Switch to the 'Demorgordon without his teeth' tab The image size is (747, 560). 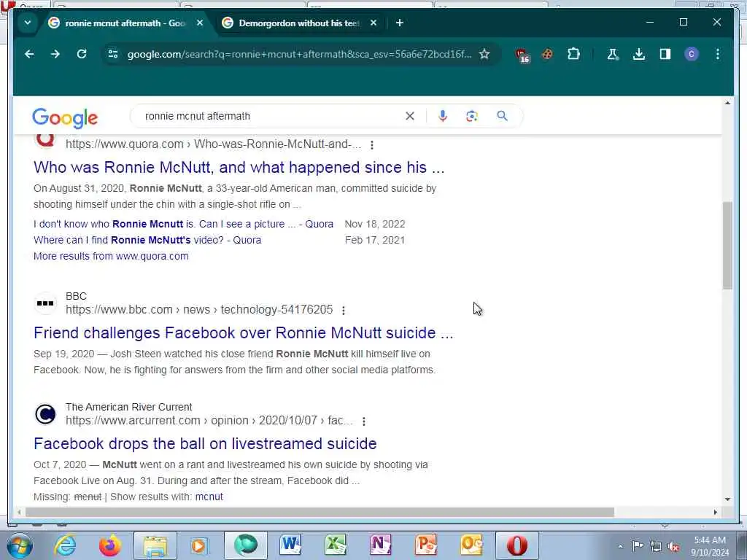[x=299, y=23]
